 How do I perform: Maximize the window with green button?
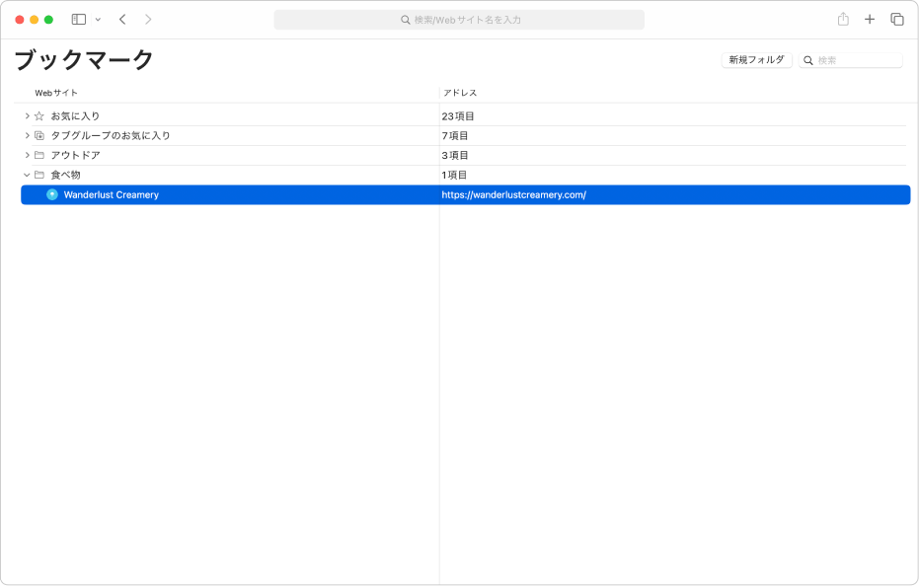coord(48,20)
